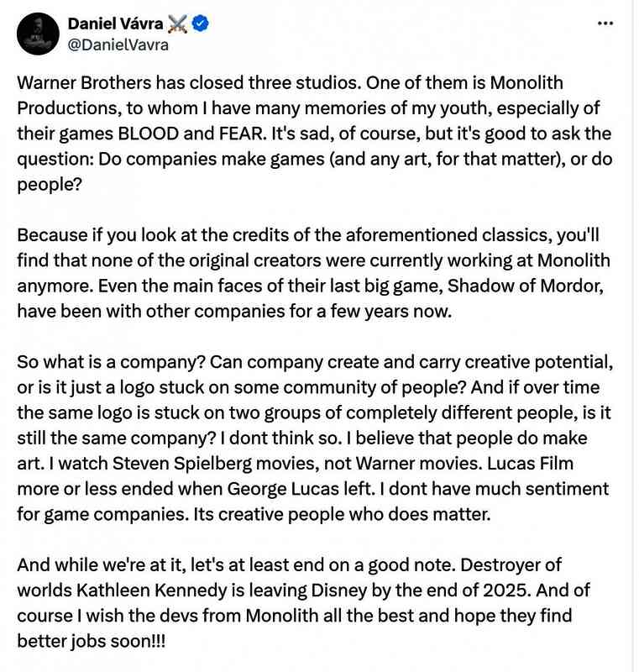The height and width of the screenshot is (672, 639).
Task: Click the crossed swords emoji beside the name
Action: tap(176, 24)
